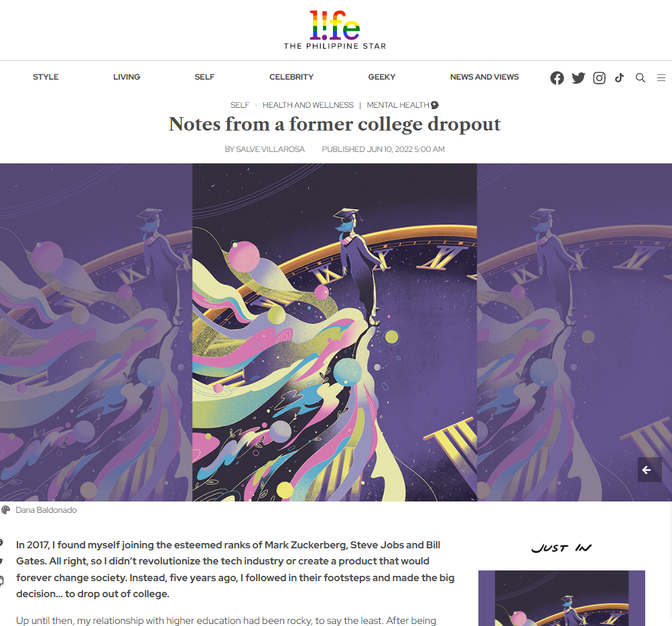Open the Just In article thumbnail
The width and height of the screenshot is (672, 626).
561,598
